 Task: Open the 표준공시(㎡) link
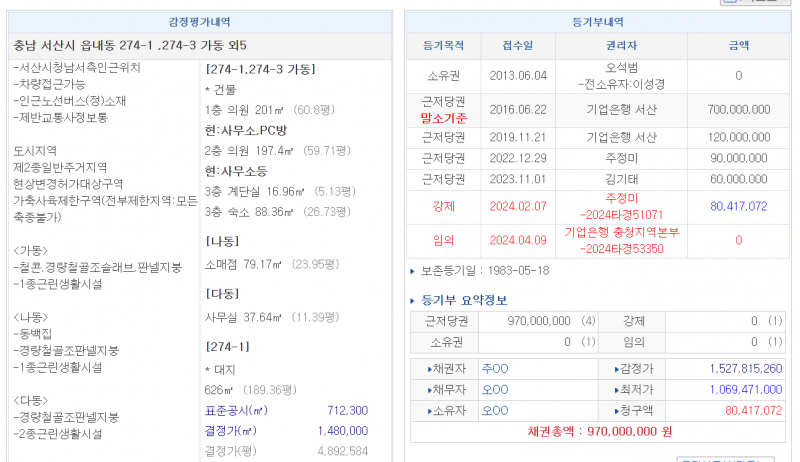pyautogui.click(x=236, y=411)
